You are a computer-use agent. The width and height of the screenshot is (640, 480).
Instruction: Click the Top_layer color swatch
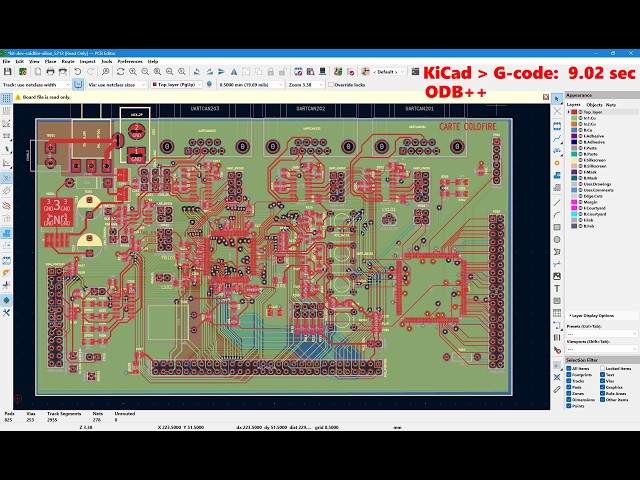574,112
